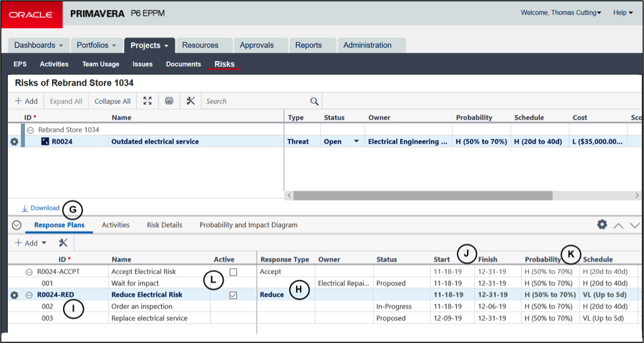Open Welcome, Thomas Cutting user menu
Image resolution: width=644 pixels, height=343 pixels.
[x=560, y=13]
